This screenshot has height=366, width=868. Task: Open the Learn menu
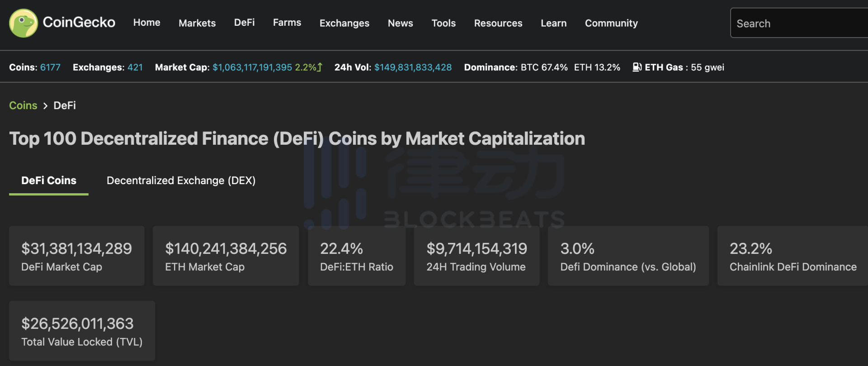pyautogui.click(x=554, y=23)
